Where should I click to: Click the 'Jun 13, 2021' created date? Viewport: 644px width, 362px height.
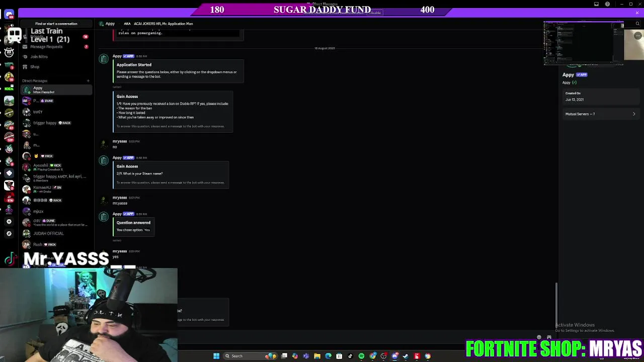coord(575,100)
